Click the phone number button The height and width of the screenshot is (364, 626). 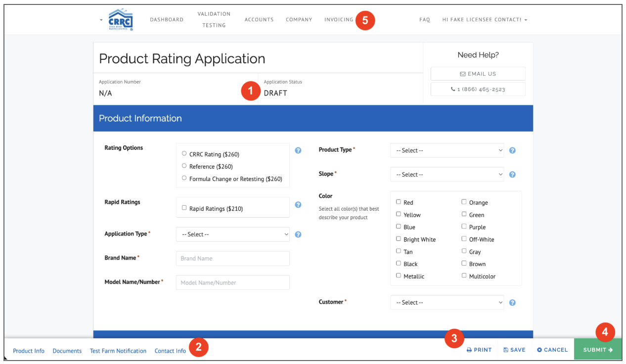tap(478, 90)
